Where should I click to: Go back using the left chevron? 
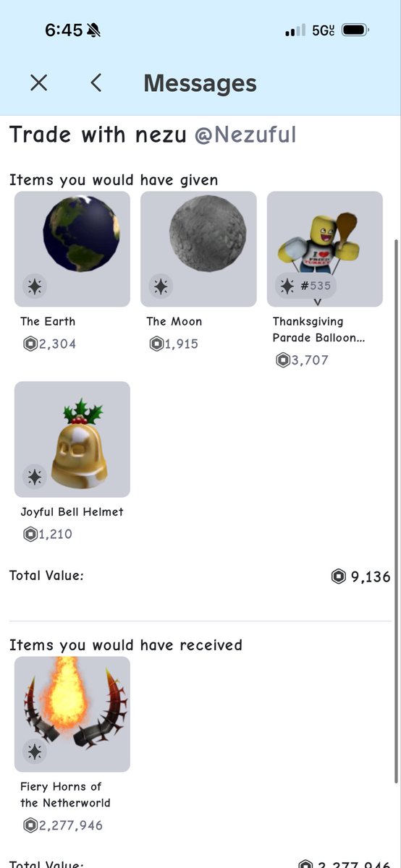click(96, 82)
